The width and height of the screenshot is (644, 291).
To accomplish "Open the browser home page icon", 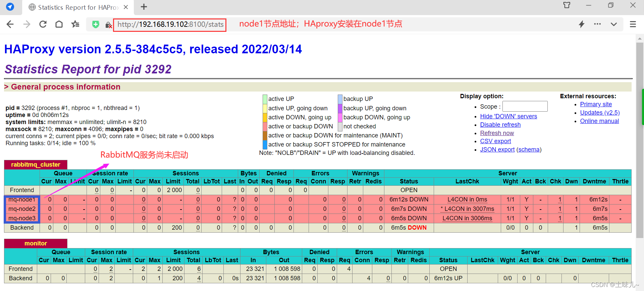I will (x=59, y=24).
